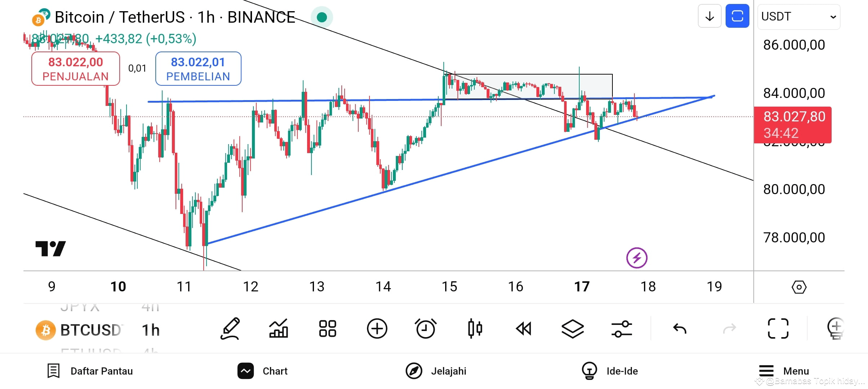Open the multi-chart layout selector
This screenshot has height=389, width=868.
click(328, 328)
